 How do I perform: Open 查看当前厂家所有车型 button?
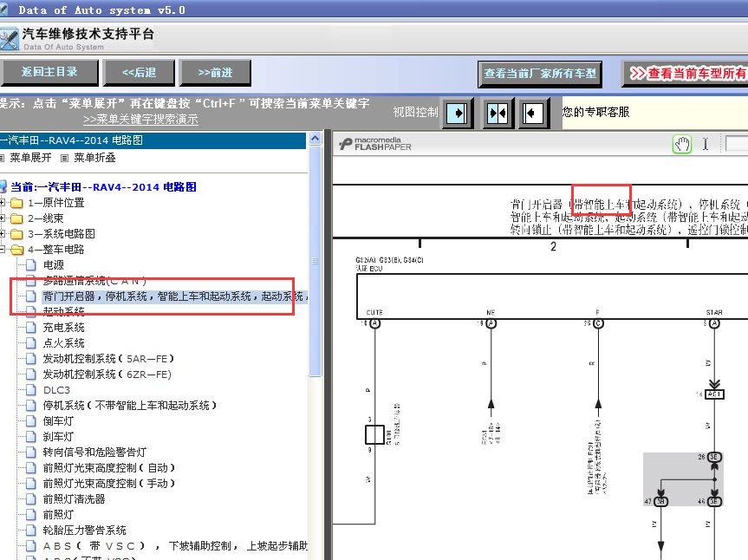[x=539, y=74]
